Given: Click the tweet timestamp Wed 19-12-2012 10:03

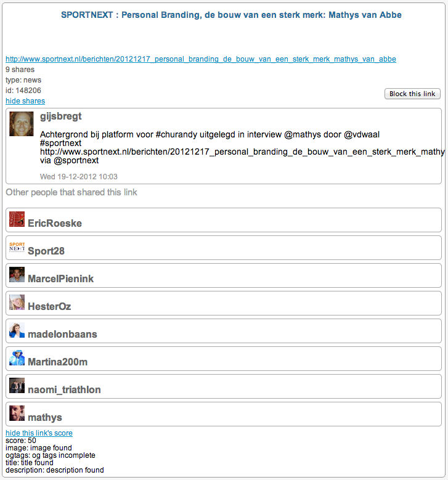Looking at the screenshot, I should 79,177.
